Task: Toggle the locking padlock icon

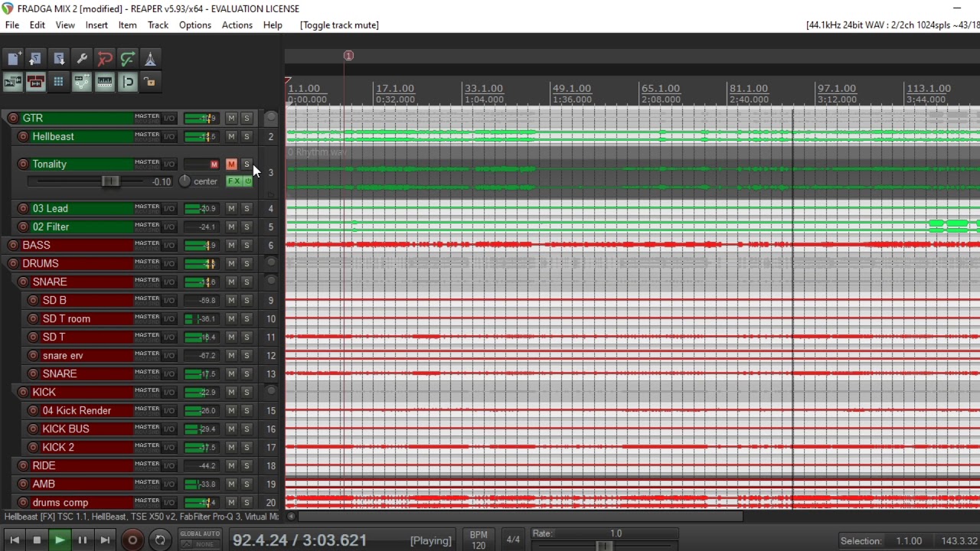Action: click(x=151, y=82)
